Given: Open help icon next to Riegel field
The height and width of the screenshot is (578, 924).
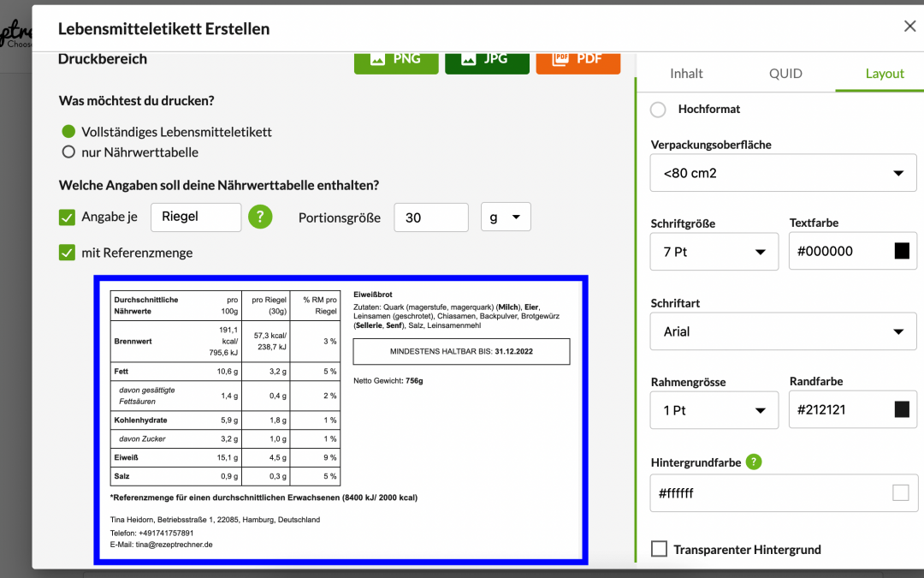Looking at the screenshot, I should tap(260, 217).
